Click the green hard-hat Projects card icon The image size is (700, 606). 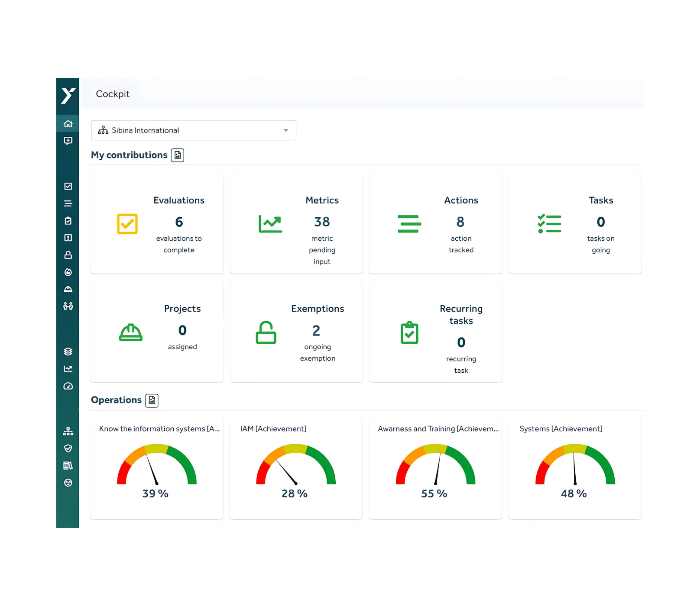click(x=131, y=332)
